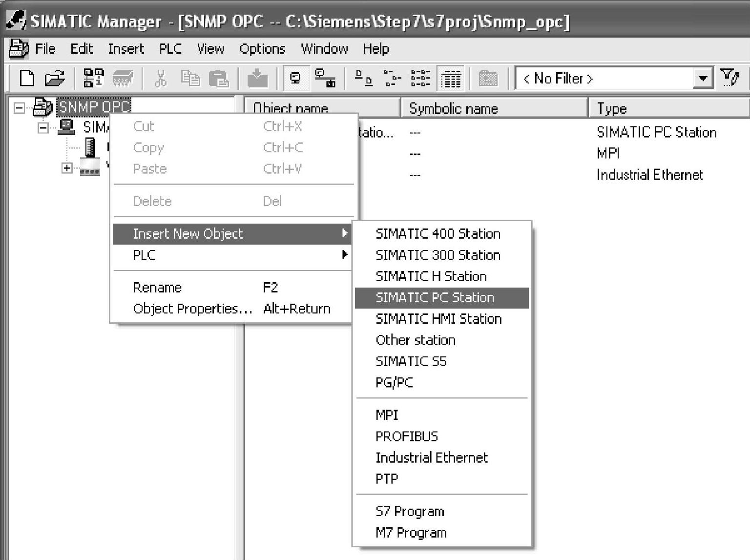Click the Up One Level toolbar icon
Viewport: 750px width, 560px height.
[x=488, y=78]
